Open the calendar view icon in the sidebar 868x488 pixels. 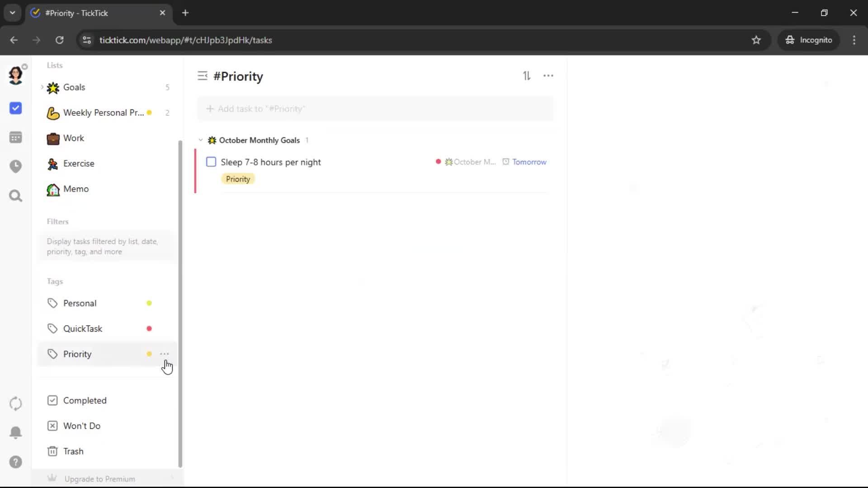click(x=15, y=137)
